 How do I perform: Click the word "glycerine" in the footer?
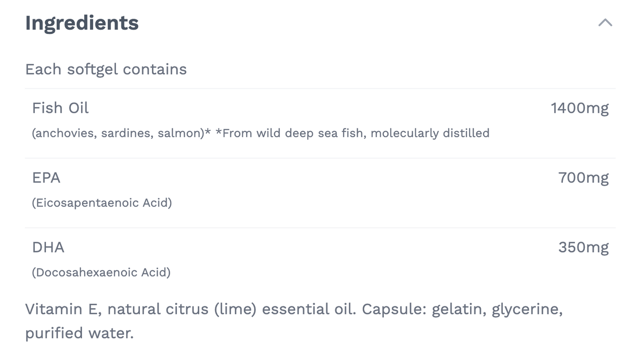(x=526, y=309)
